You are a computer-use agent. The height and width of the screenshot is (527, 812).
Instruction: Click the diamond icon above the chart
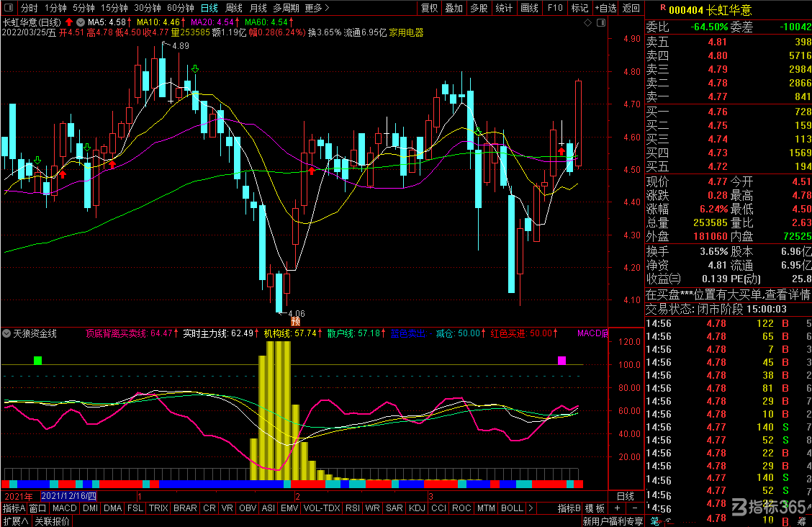click(x=587, y=23)
